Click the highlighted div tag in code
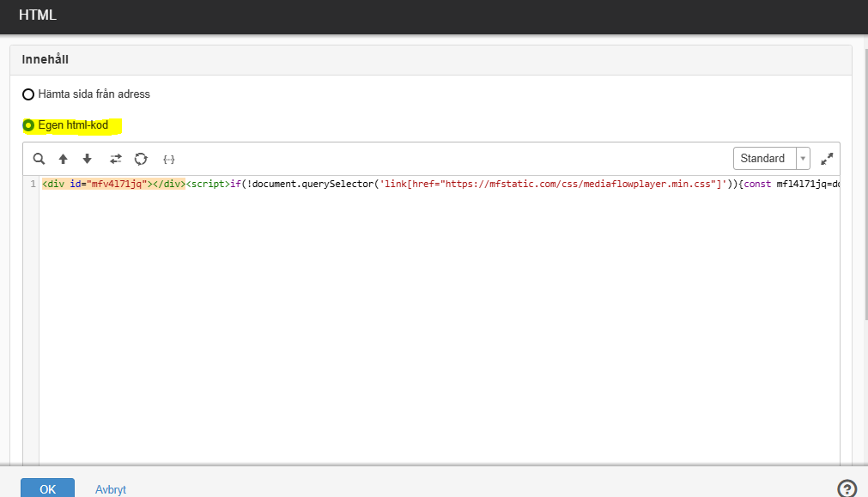 pyautogui.click(x=113, y=184)
